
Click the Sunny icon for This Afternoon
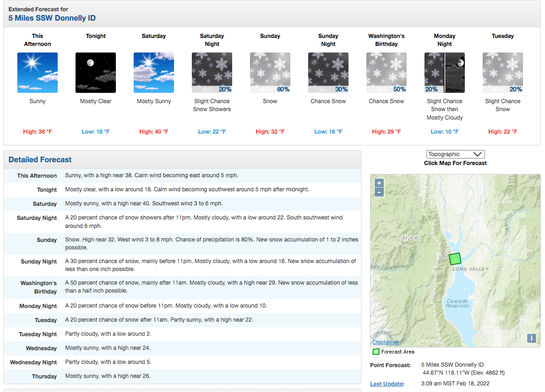(38, 73)
